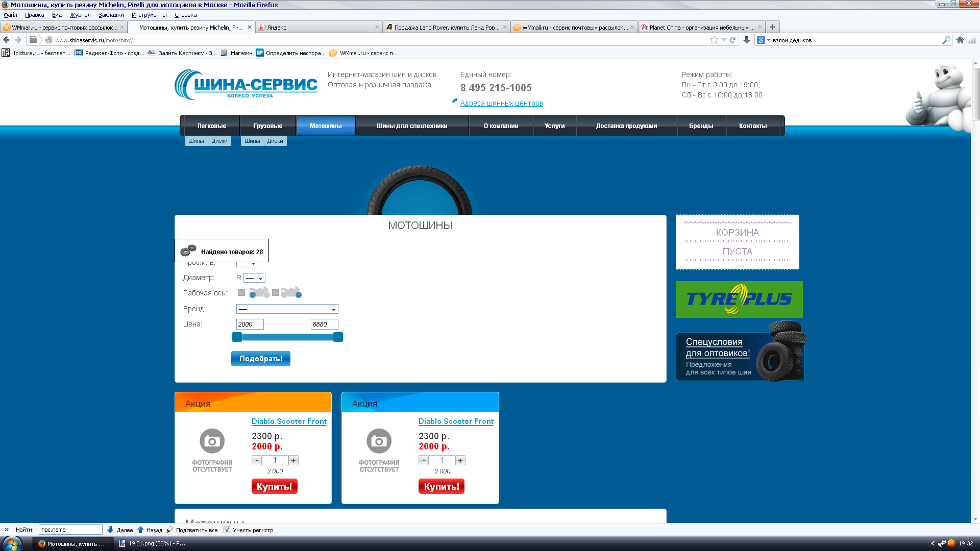Expand the Диаметр R dropdown
The width and height of the screenshot is (980, 551).
254,278
